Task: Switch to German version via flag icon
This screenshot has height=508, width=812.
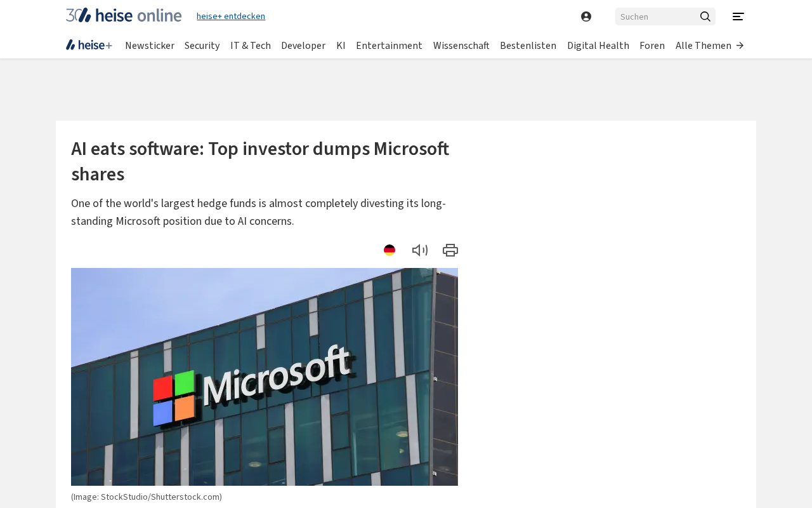Action: [390, 250]
